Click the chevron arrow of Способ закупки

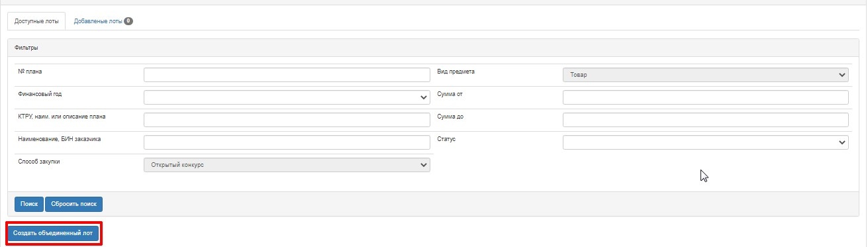[424, 165]
